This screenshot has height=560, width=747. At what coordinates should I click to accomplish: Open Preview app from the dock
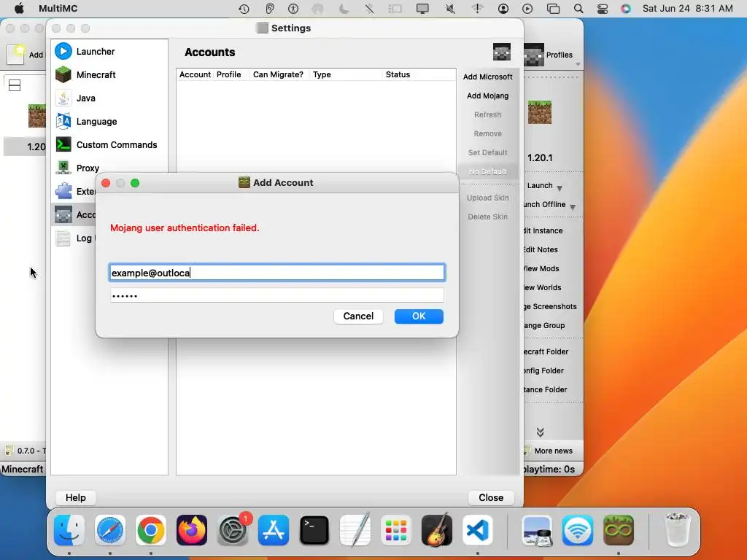point(537,530)
